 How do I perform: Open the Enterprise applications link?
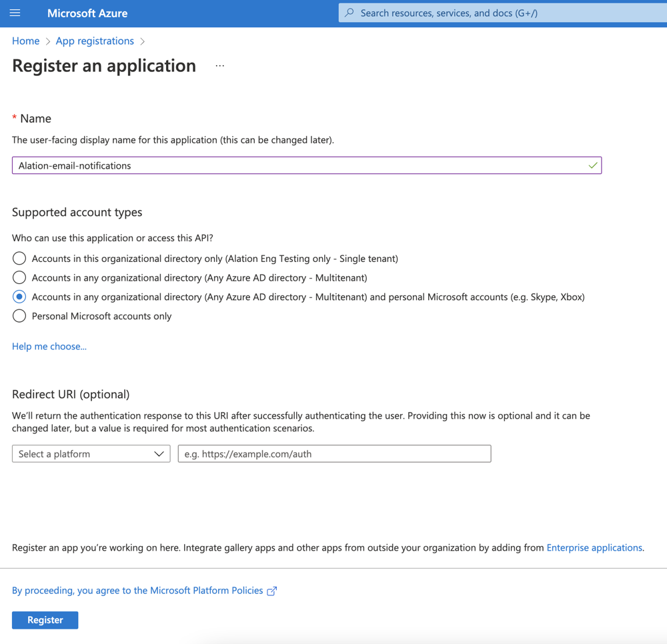594,547
